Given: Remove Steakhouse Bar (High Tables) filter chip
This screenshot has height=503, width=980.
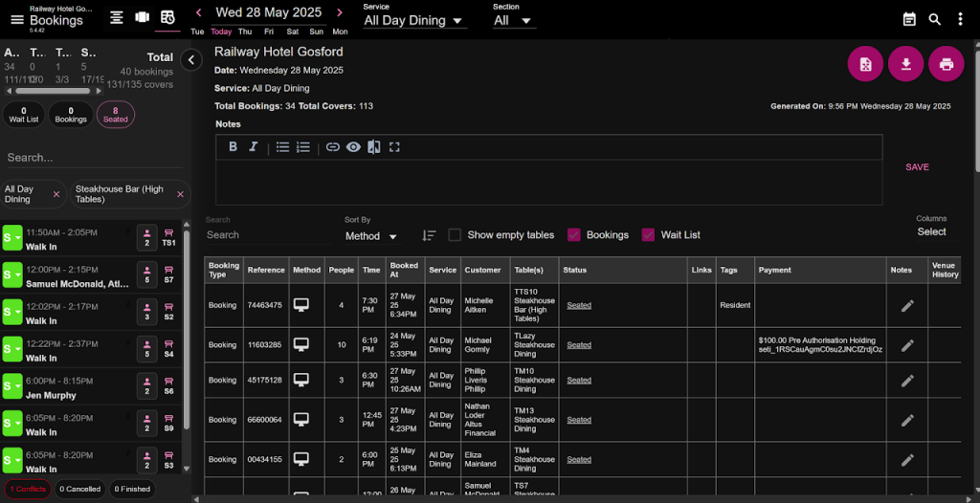Looking at the screenshot, I should click(x=180, y=194).
